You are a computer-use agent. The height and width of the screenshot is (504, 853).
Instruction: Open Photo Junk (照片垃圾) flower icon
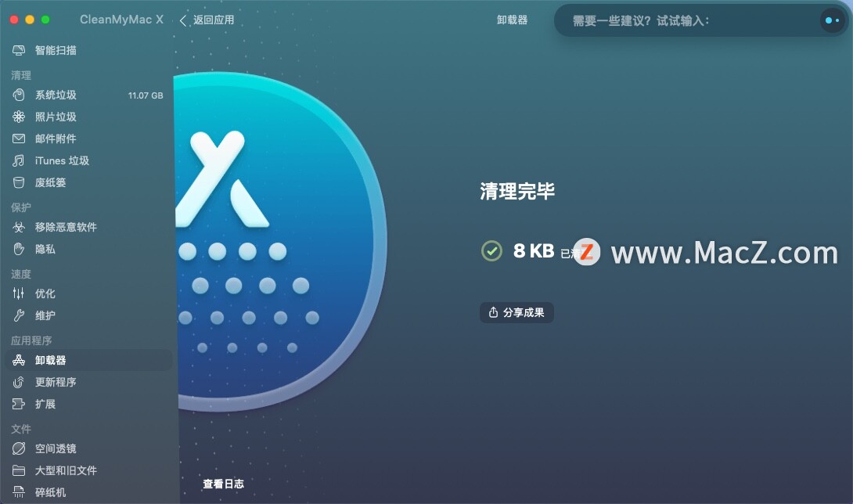coord(19,117)
